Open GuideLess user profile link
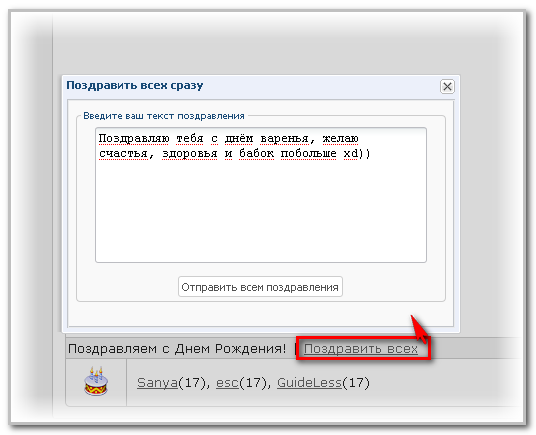This screenshot has width=536, height=435. pos(309,383)
